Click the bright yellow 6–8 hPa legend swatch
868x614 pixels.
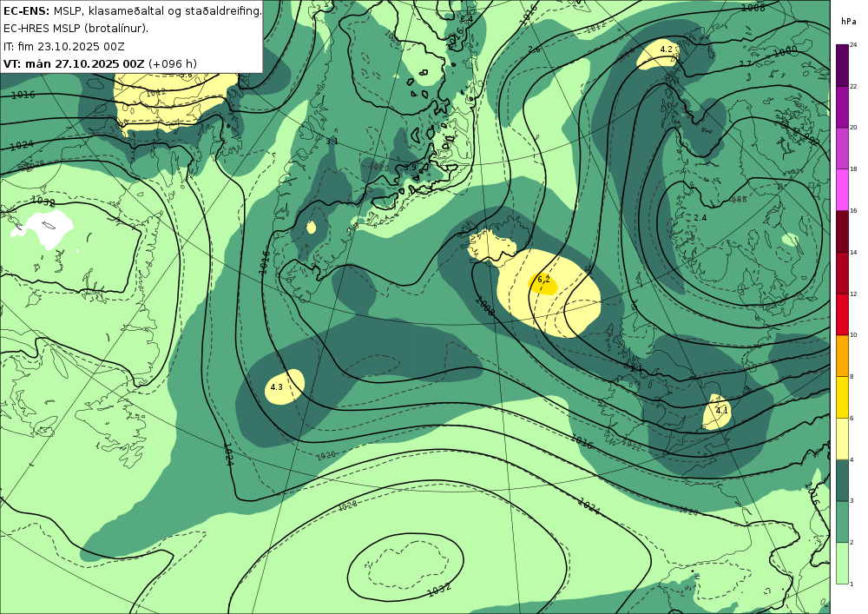pos(842,397)
